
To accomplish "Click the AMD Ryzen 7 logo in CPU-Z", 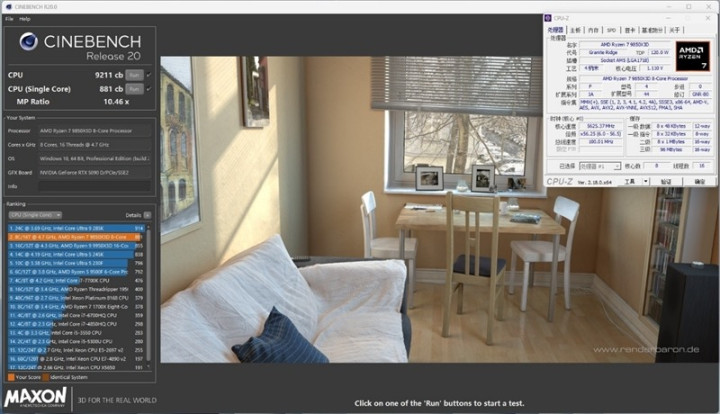I will pyautogui.click(x=692, y=56).
